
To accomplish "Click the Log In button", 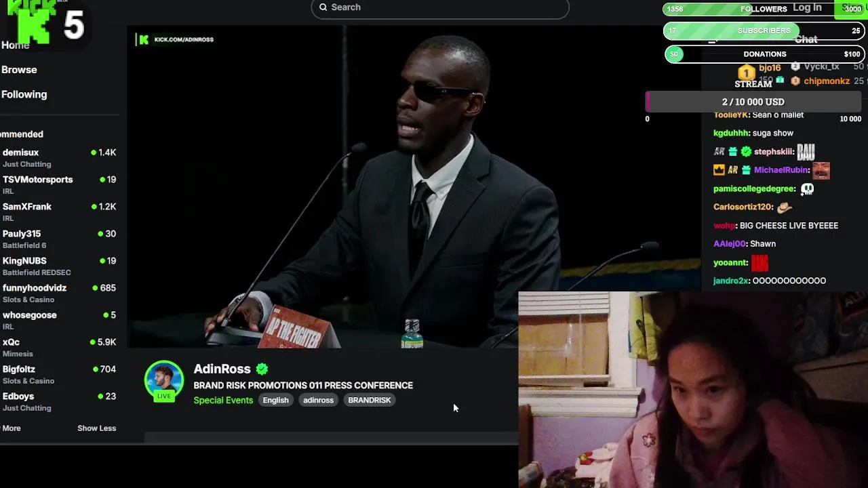I will click(807, 7).
